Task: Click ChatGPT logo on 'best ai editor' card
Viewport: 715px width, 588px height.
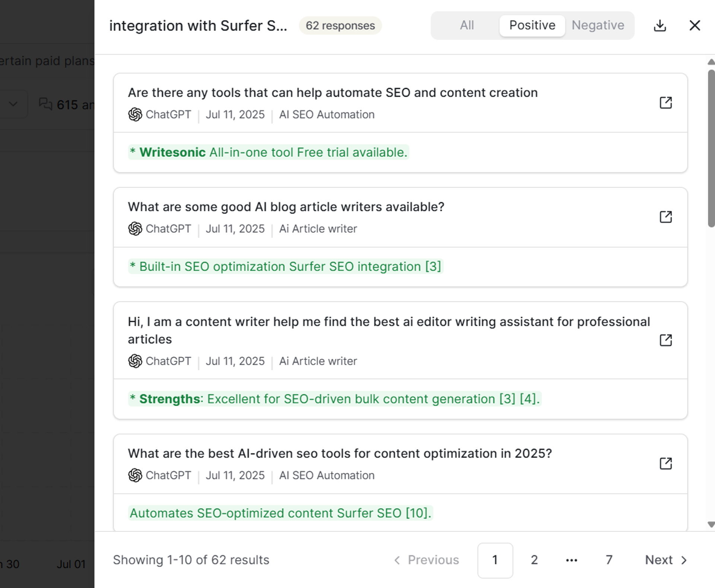Action: pyautogui.click(x=135, y=361)
